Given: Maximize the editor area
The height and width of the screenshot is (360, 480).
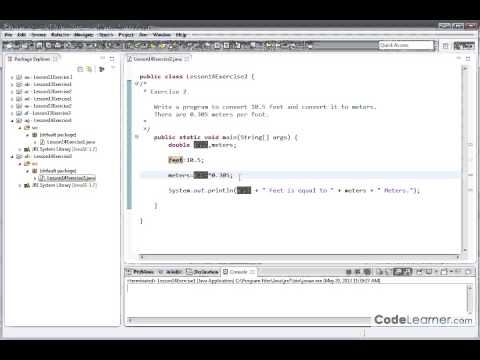Looking at the screenshot, I should pyautogui.click(x=468, y=59).
